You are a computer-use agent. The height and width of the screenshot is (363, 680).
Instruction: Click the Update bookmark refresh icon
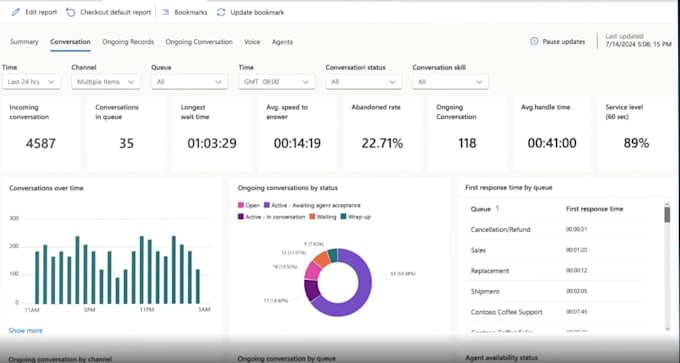click(221, 12)
